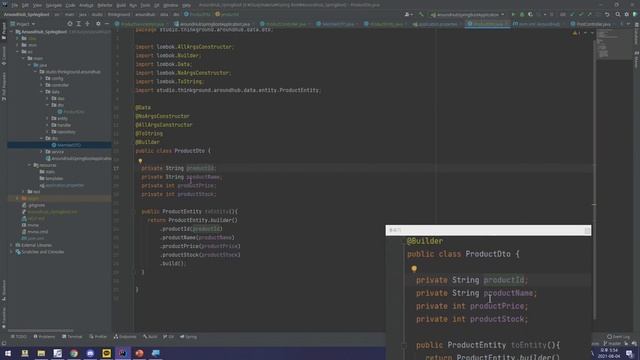This screenshot has width=640, height=360.
Task: Expand External Libraries node
Action: tap(11, 245)
